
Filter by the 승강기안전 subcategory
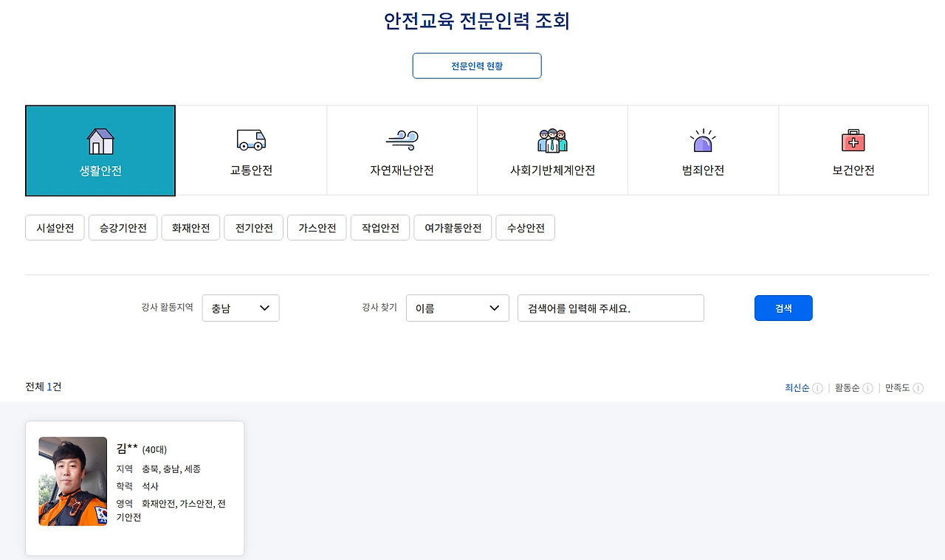click(x=123, y=228)
